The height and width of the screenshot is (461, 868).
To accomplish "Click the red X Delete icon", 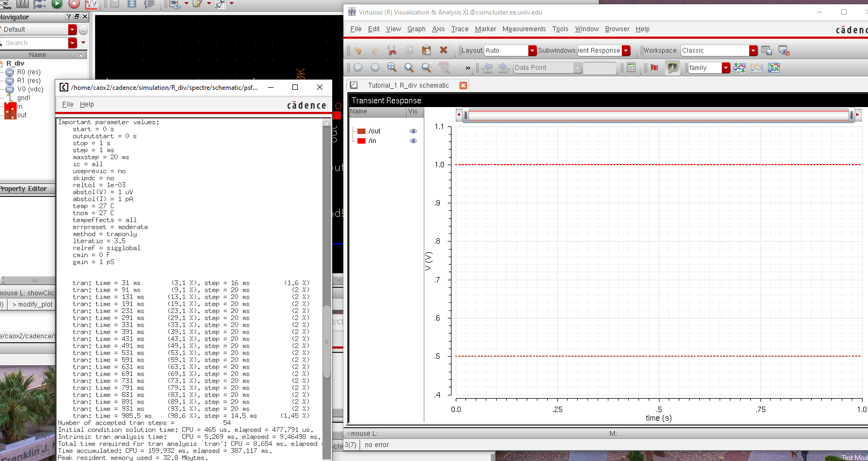I will pyautogui.click(x=444, y=51).
